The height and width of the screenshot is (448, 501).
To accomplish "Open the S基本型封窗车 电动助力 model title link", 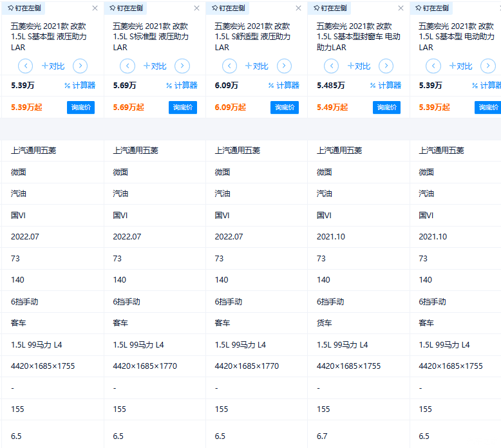I will [x=358, y=37].
